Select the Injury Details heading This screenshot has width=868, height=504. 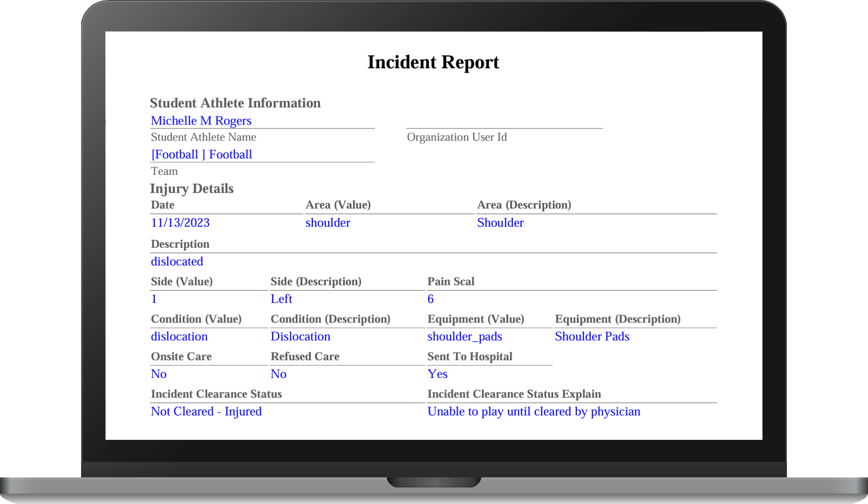click(192, 188)
